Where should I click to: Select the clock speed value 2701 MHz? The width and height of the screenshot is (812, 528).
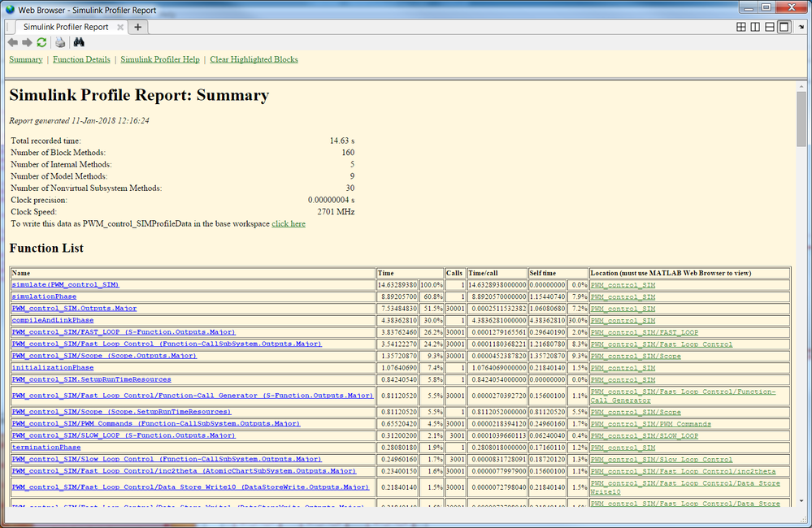[x=336, y=212]
